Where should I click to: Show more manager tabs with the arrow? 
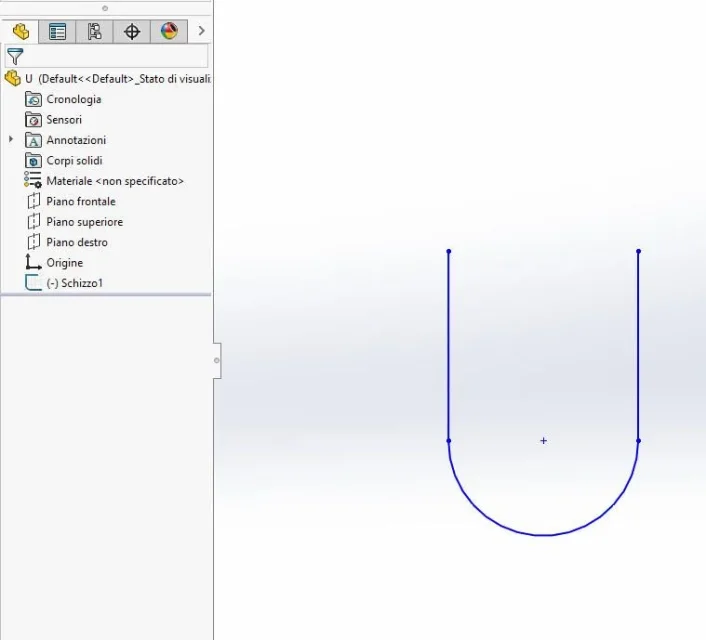coord(201,31)
